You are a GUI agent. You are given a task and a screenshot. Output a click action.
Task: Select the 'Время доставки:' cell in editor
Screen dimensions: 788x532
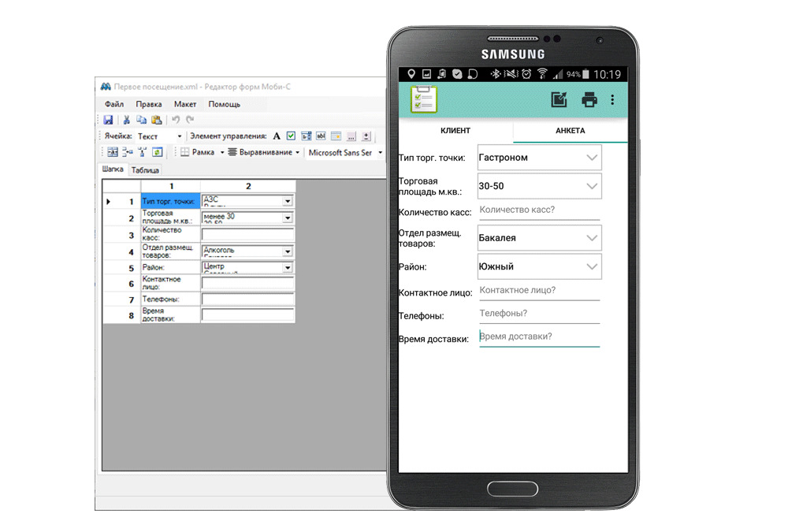170,314
